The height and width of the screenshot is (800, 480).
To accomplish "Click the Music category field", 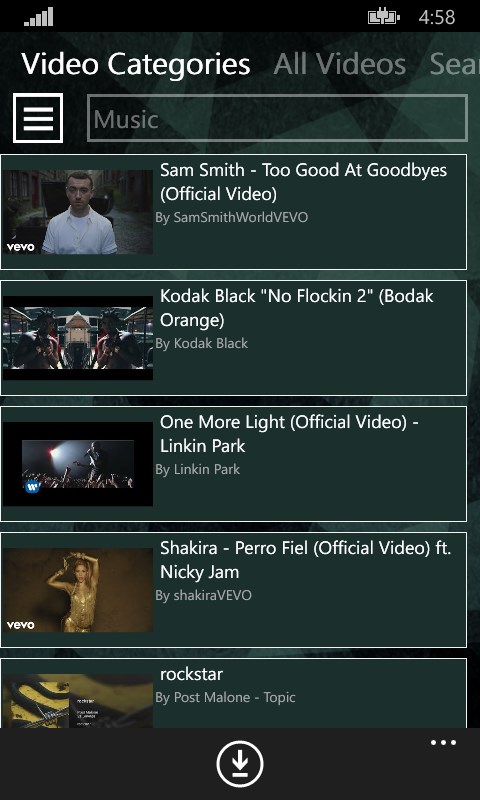I will coord(277,118).
